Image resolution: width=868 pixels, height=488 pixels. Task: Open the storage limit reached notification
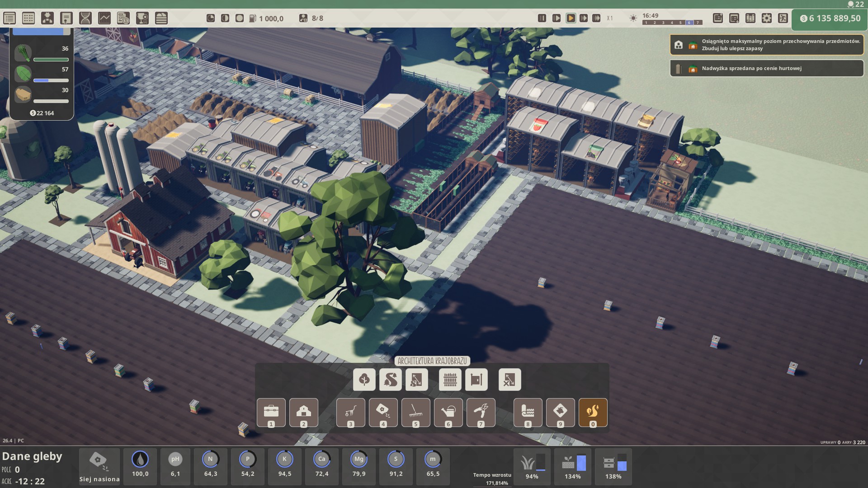(766, 45)
